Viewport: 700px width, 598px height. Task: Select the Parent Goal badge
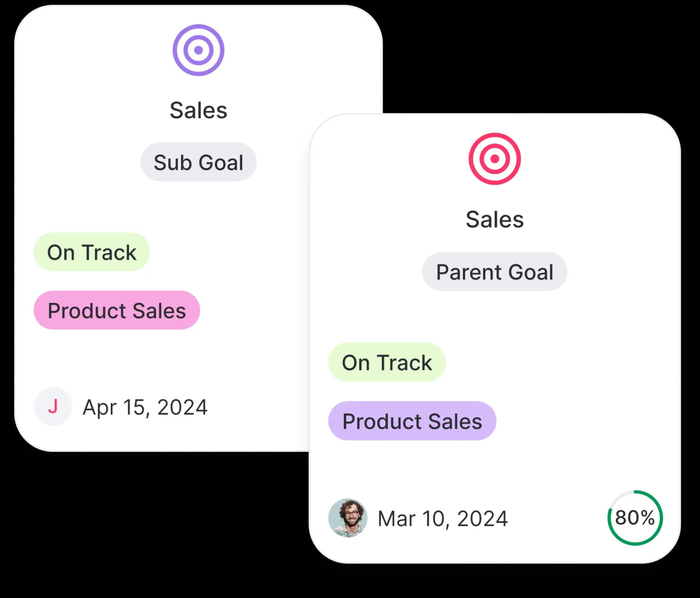point(495,272)
